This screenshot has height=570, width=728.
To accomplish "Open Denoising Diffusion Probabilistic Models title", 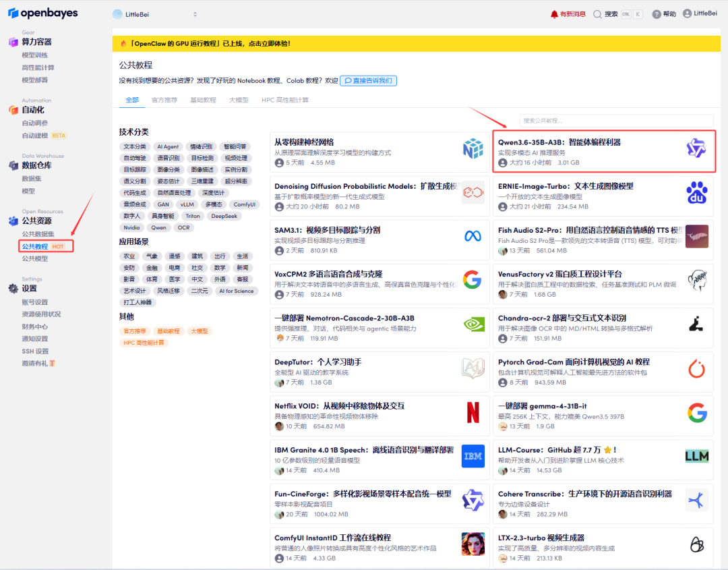I will point(365,186).
